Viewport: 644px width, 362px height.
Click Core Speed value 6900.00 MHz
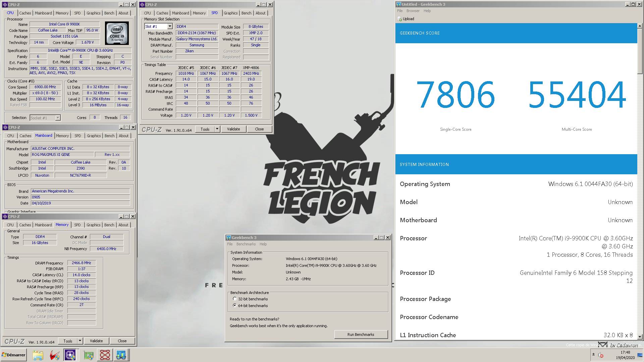45,87
